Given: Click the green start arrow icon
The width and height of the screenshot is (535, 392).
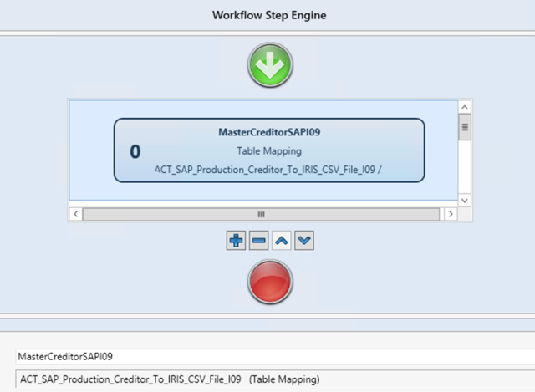Looking at the screenshot, I should click(270, 65).
